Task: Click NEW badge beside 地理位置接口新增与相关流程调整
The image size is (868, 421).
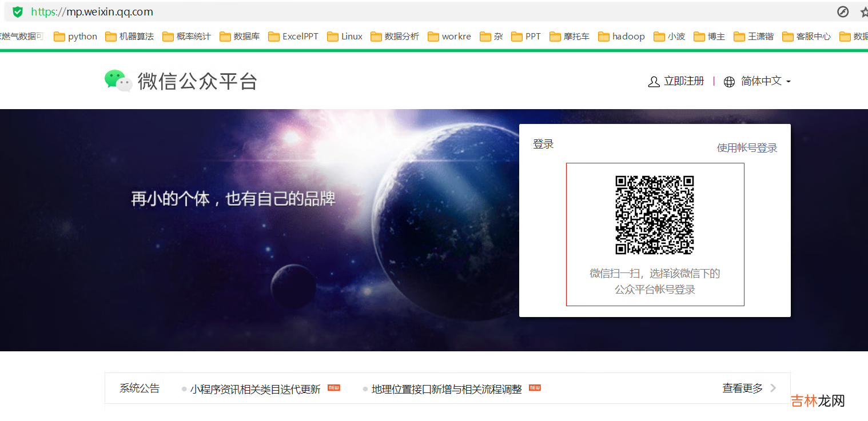Action: coord(535,388)
